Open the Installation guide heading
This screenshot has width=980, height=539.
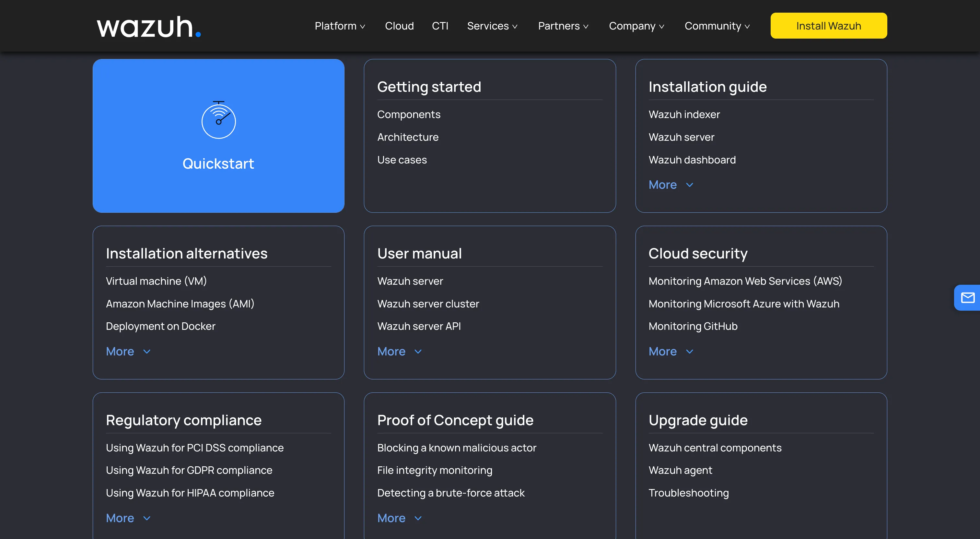[x=707, y=87]
